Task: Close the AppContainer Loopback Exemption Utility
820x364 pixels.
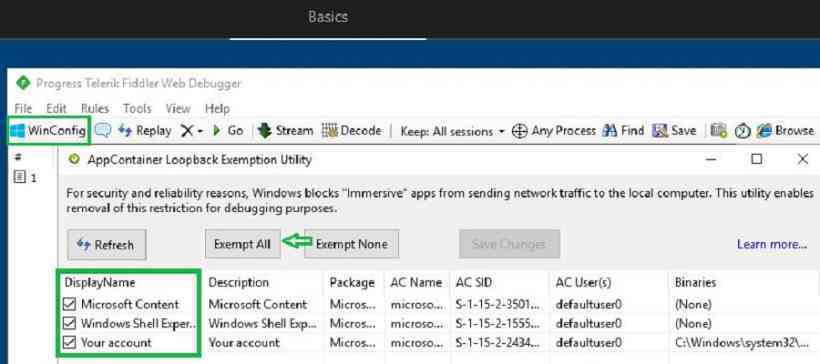Action: (803, 159)
